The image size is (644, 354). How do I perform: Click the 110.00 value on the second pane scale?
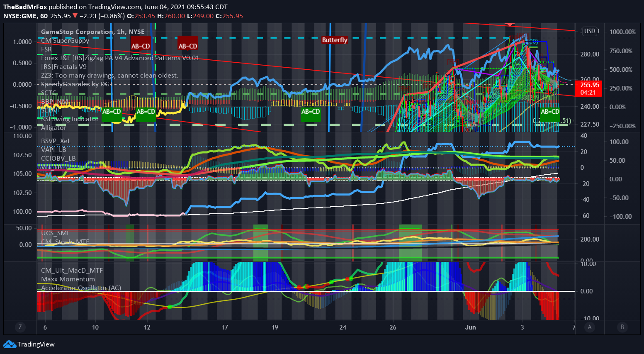pyautogui.click(x=22, y=136)
